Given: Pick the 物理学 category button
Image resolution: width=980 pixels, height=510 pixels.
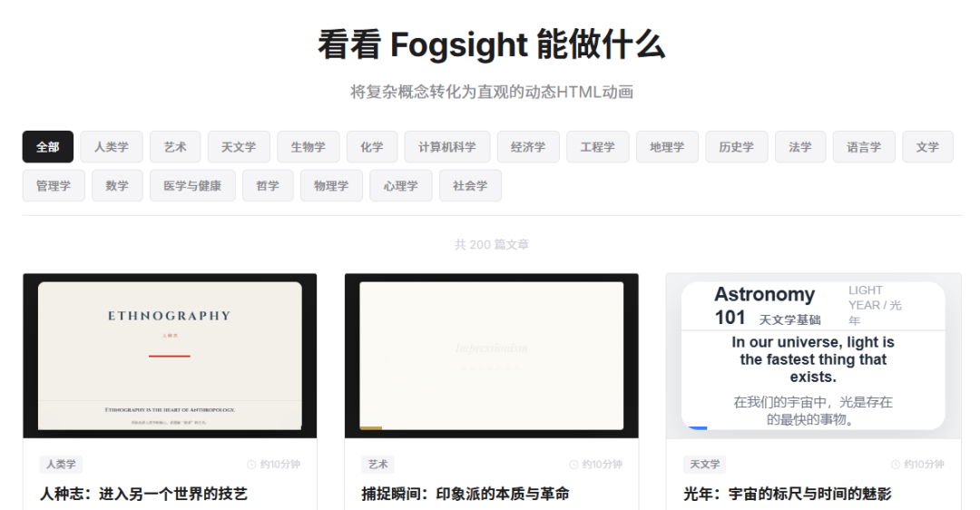Looking at the screenshot, I should coord(331,186).
